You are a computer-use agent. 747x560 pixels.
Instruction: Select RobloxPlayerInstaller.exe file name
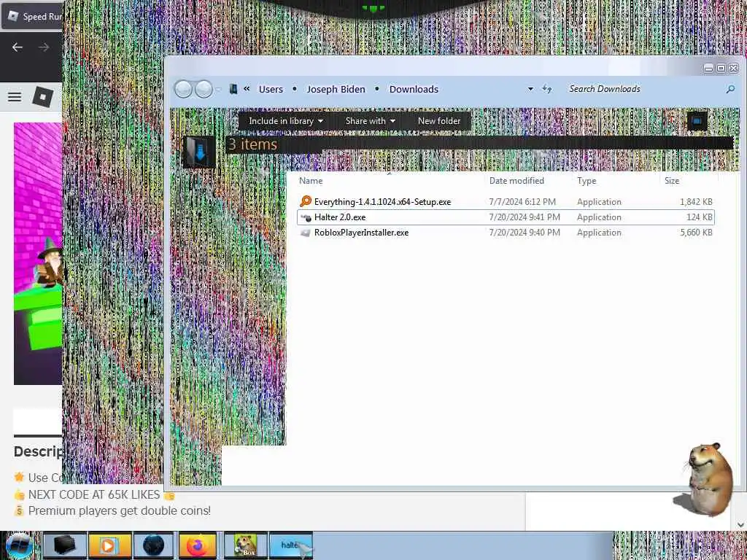(362, 233)
